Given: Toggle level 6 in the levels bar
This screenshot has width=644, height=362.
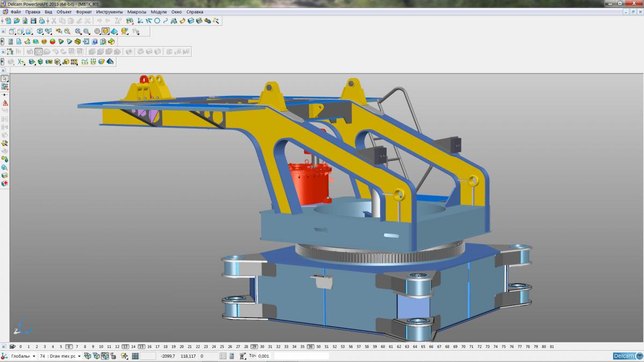Looking at the screenshot, I should point(69,346).
